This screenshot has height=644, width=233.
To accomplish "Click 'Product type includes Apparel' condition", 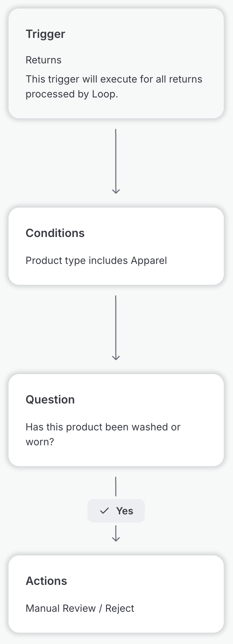I will coord(96,260).
